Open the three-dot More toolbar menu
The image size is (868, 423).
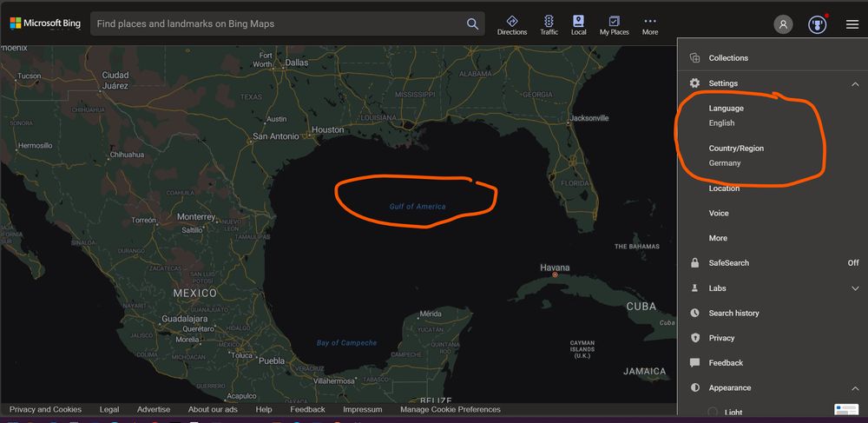point(650,25)
